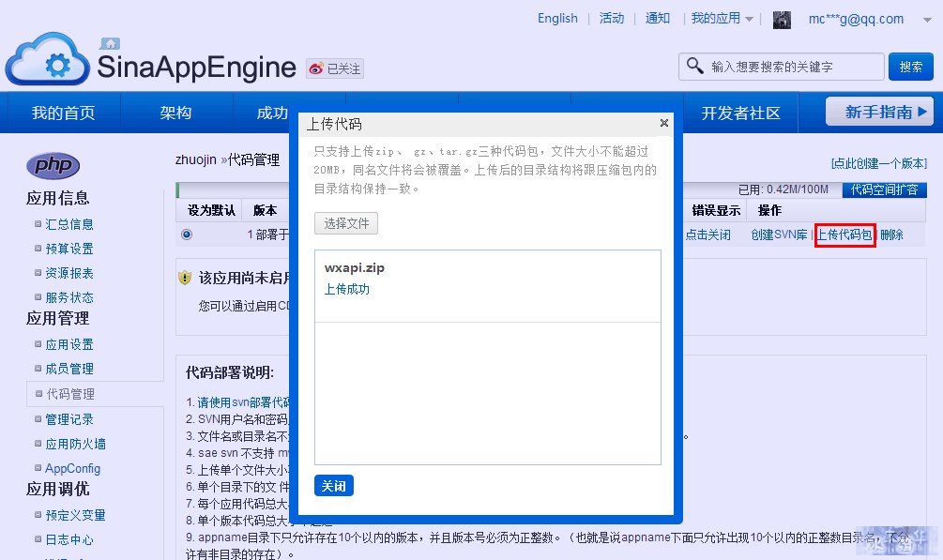The image size is (943, 560).
Task: Open the 开发者社区 nav tab
Action: click(740, 114)
